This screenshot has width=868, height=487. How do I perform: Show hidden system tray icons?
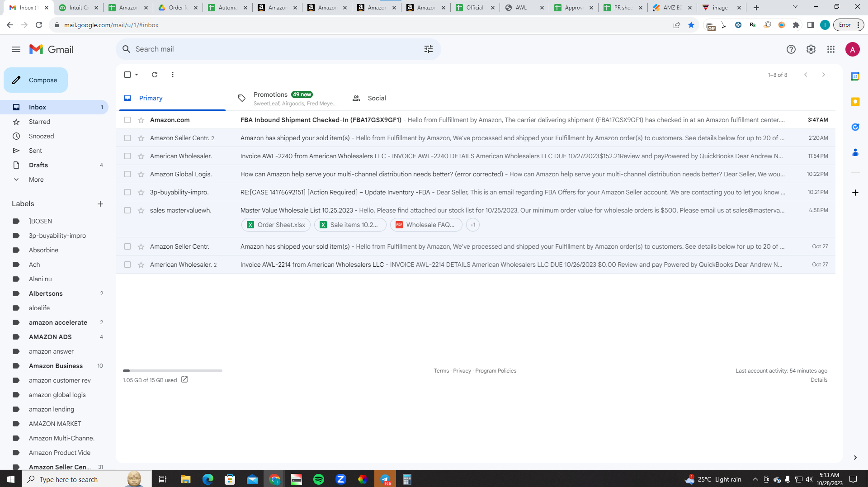[x=755, y=479]
